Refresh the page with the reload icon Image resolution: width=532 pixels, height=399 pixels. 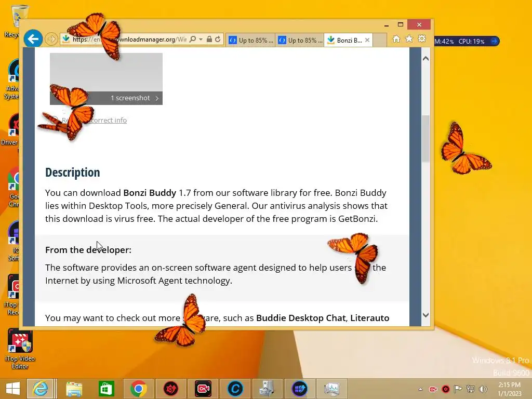pos(218,39)
